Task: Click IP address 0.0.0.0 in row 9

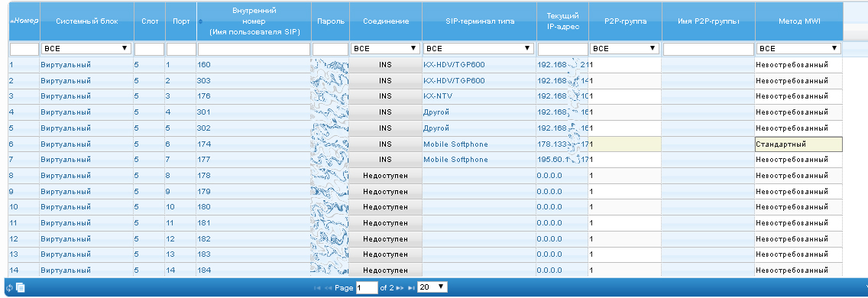Action: click(x=549, y=192)
